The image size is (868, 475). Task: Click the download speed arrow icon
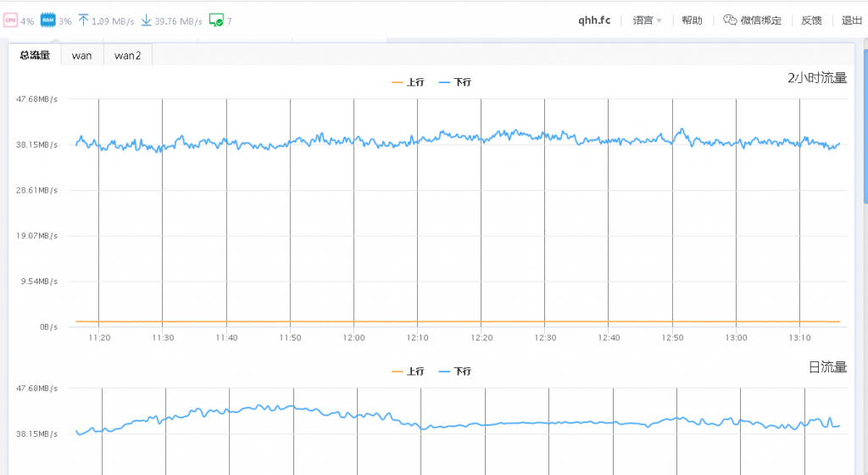click(146, 20)
